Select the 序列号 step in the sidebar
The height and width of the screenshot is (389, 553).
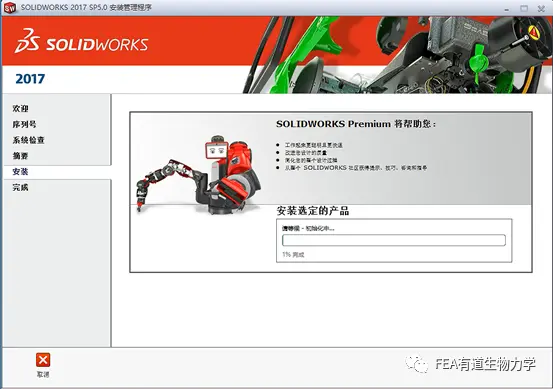click(x=24, y=124)
